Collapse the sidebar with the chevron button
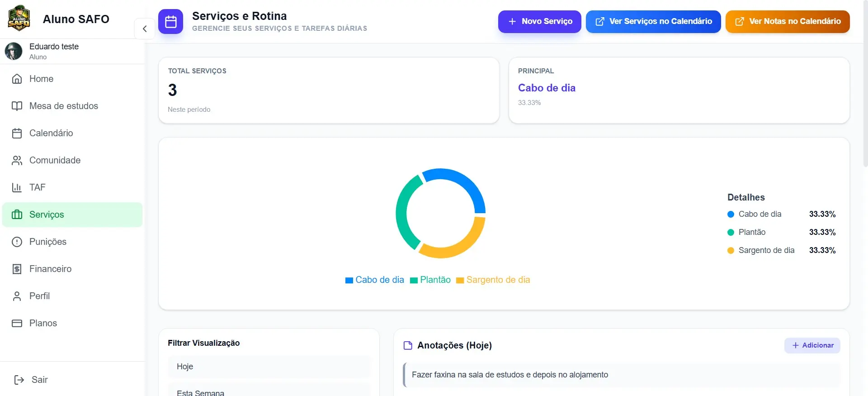 click(x=145, y=29)
